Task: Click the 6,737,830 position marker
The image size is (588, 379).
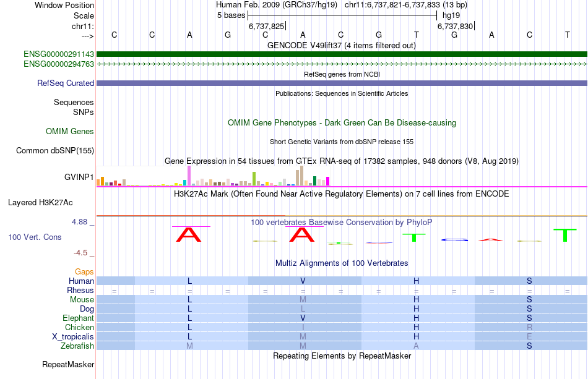Action: tap(456, 26)
